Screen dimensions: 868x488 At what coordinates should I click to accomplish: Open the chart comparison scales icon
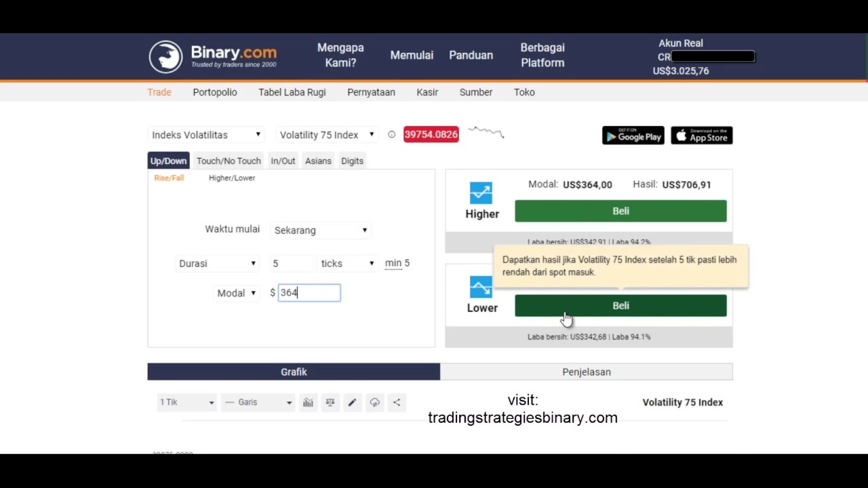(x=330, y=403)
